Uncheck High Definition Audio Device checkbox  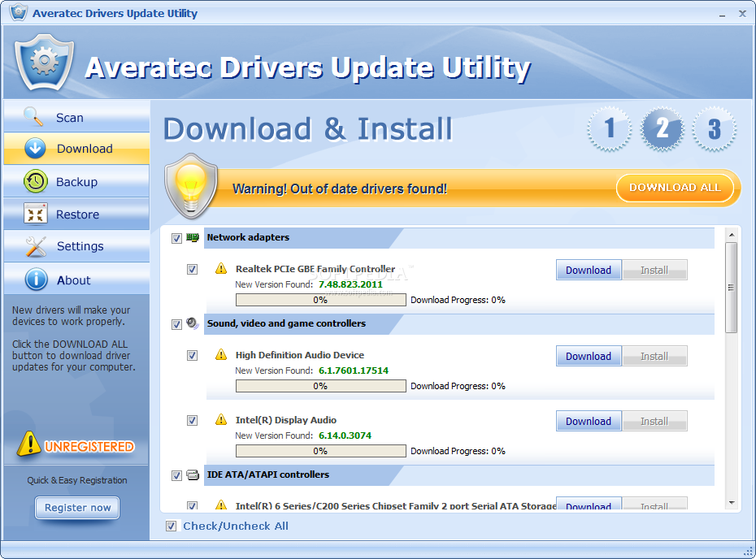tap(192, 355)
